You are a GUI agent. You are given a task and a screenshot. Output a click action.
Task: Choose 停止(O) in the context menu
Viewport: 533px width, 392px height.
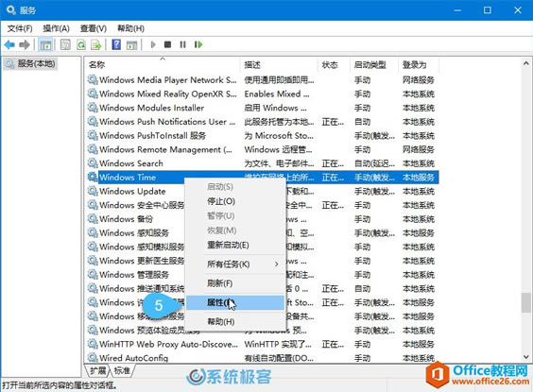[235, 201]
